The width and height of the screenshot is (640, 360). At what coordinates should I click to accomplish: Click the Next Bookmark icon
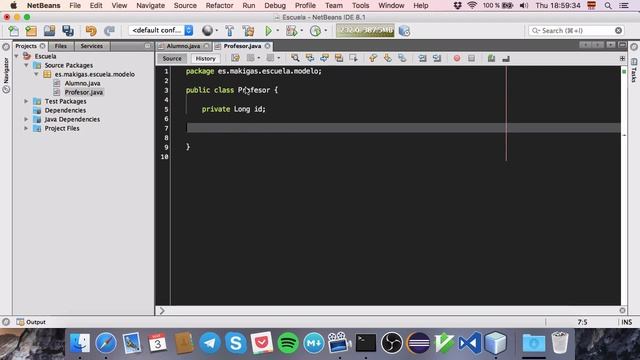(x=387, y=58)
